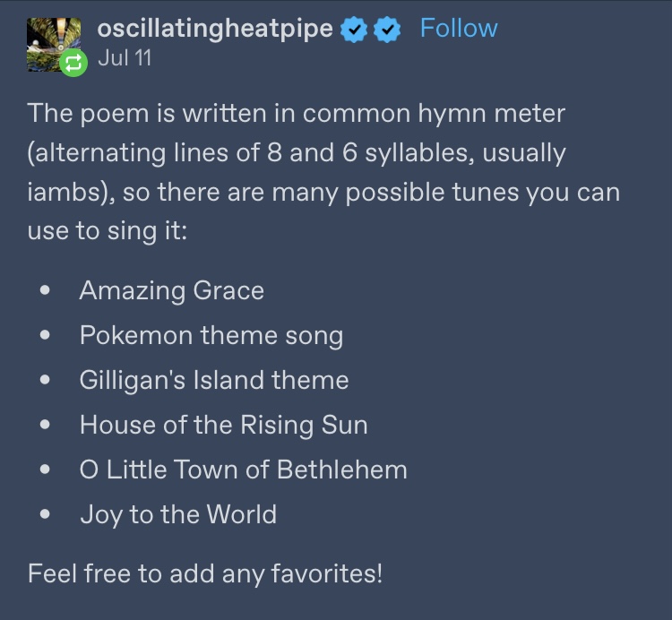Click the bullet point beside Joy to the World
The image size is (672, 620).
45,513
